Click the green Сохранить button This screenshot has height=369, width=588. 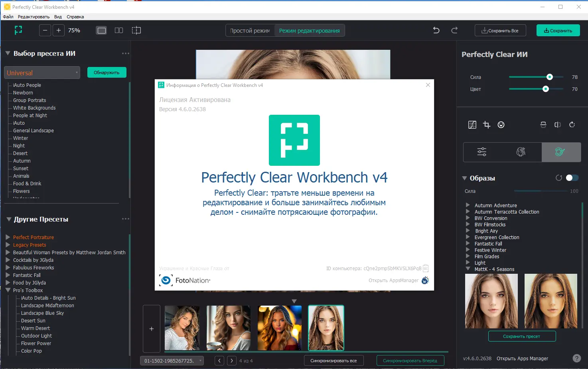coord(558,30)
